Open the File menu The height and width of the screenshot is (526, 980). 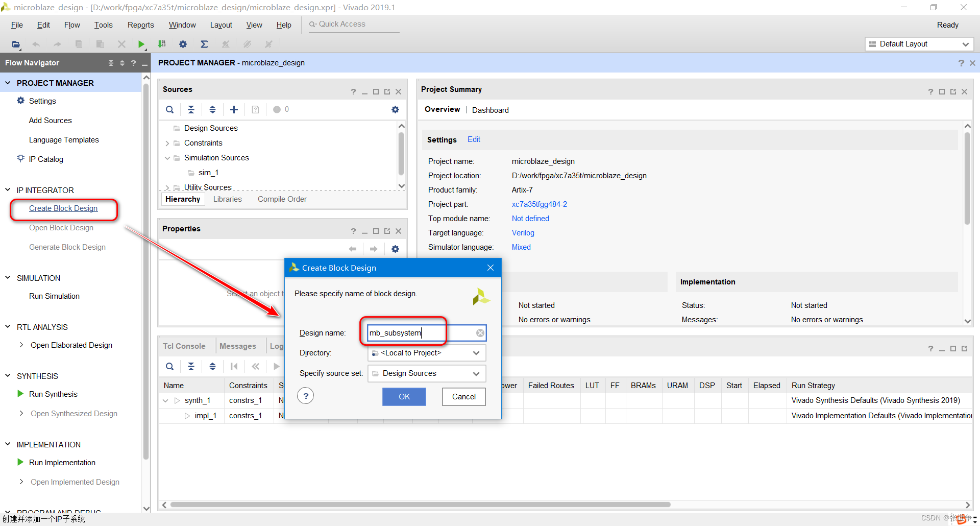click(x=17, y=25)
